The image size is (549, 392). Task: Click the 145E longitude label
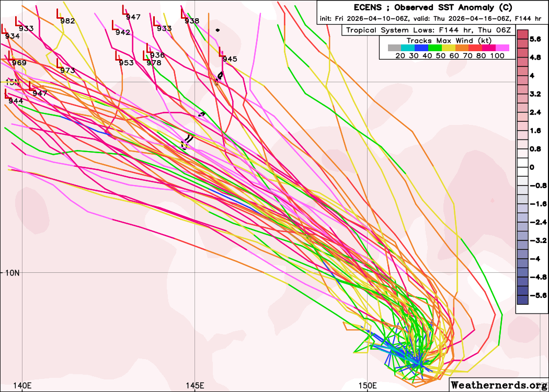point(196,385)
